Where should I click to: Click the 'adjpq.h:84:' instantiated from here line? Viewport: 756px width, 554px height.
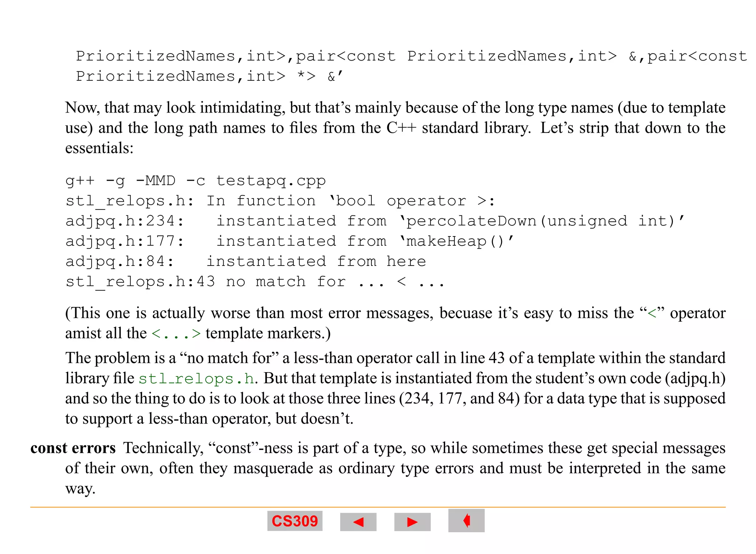246,262
